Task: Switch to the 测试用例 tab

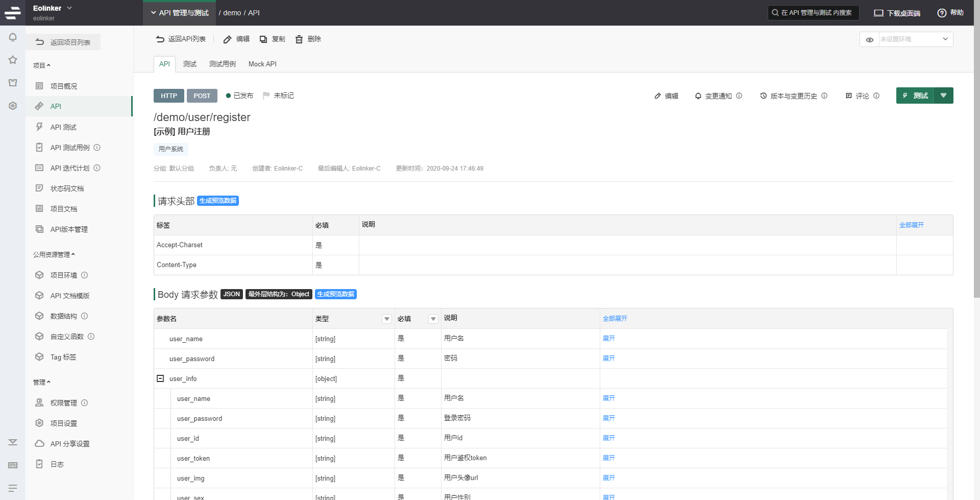Action: click(x=222, y=64)
